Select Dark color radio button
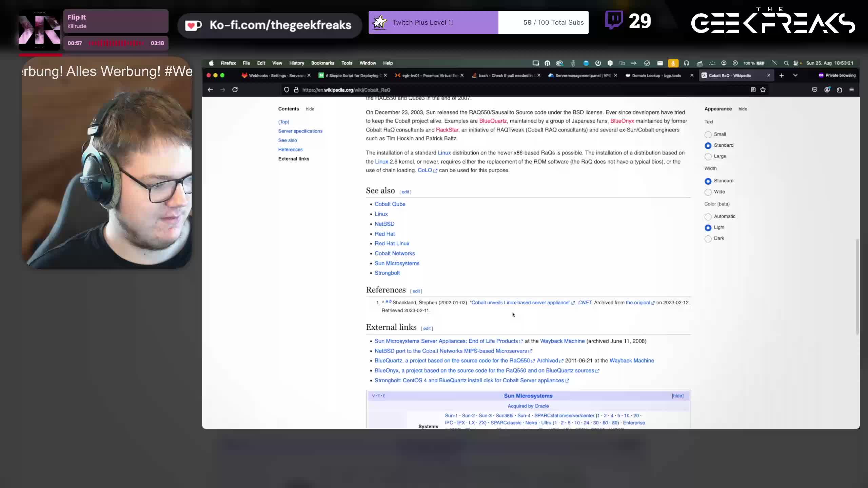This screenshot has width=868, height=488. point(708,239)
